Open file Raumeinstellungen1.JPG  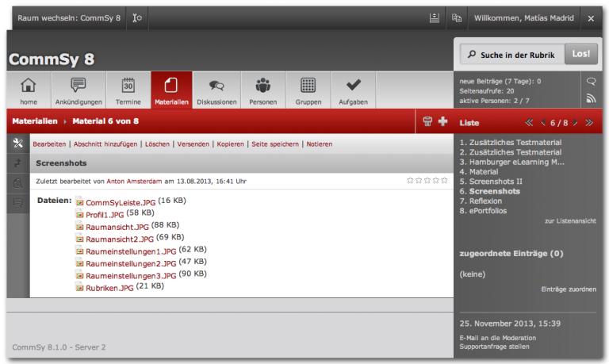[x=131, y=251]
